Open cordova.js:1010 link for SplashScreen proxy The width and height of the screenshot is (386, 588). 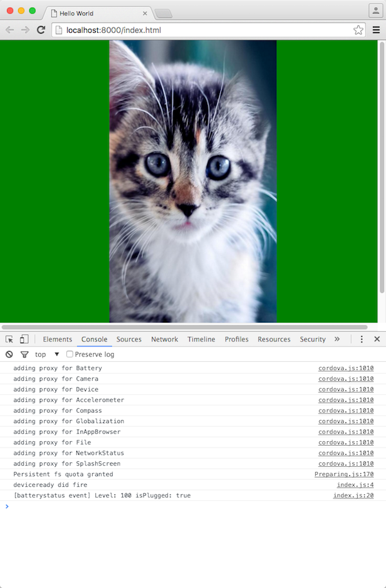[x=346, y=464]
